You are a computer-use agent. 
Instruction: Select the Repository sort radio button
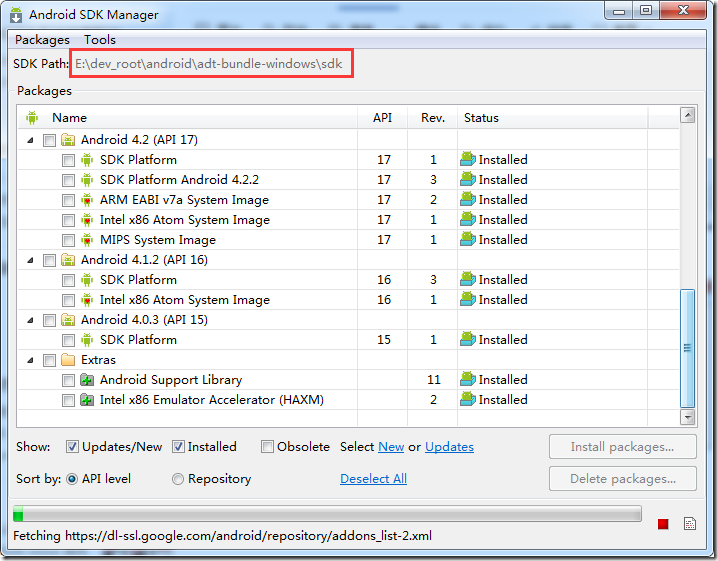click(178, 479)
